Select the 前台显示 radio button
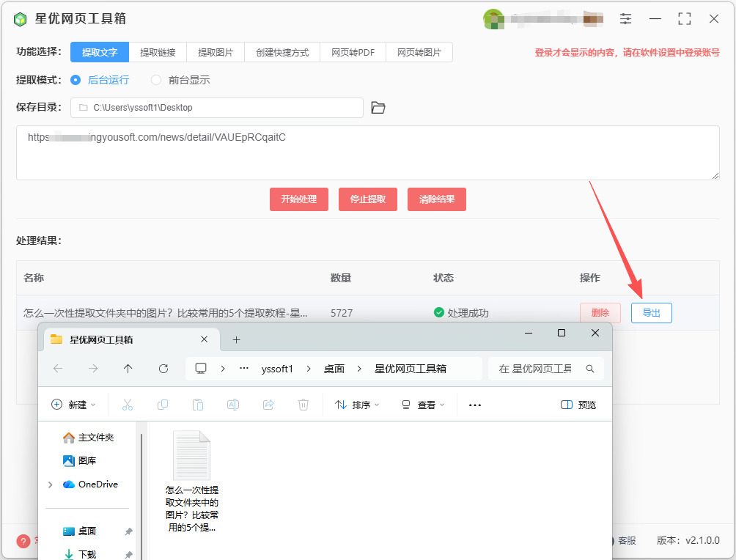 (x=156, y=81)
